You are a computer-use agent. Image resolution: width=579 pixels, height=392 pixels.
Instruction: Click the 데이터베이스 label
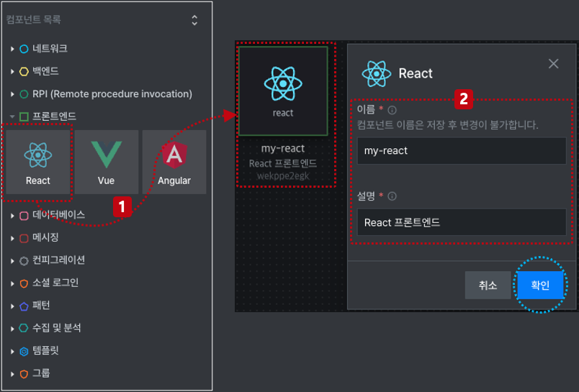point(59,215)
